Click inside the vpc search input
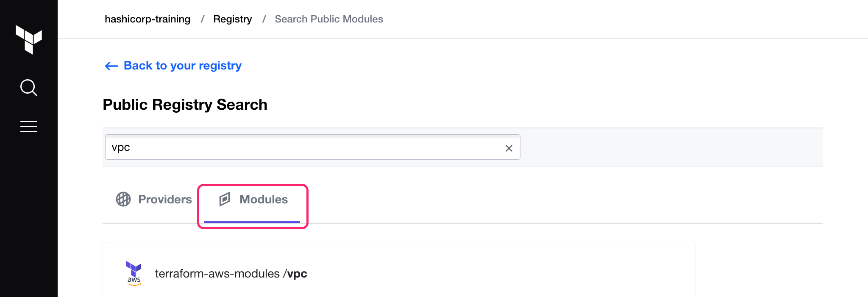Screen dimensions: 868x297 [297, 147]
